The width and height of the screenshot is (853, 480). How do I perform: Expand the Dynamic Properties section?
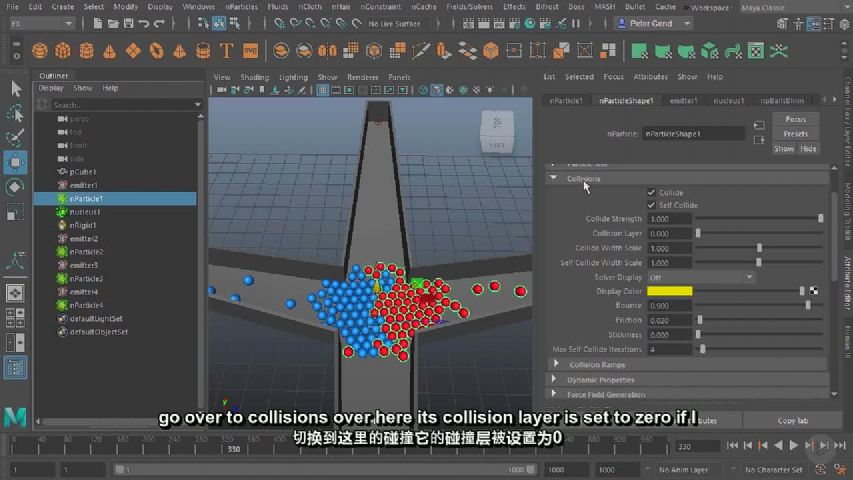coord(554,379)
